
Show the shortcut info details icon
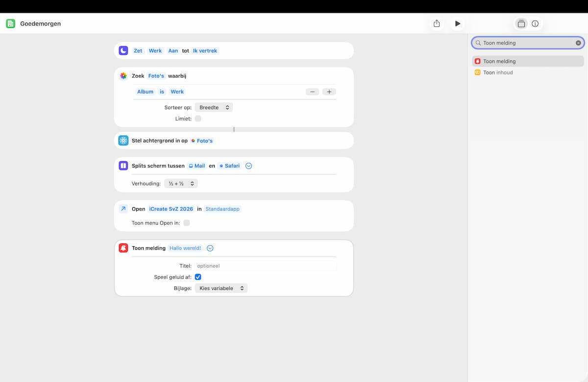[x=535, y=24]
